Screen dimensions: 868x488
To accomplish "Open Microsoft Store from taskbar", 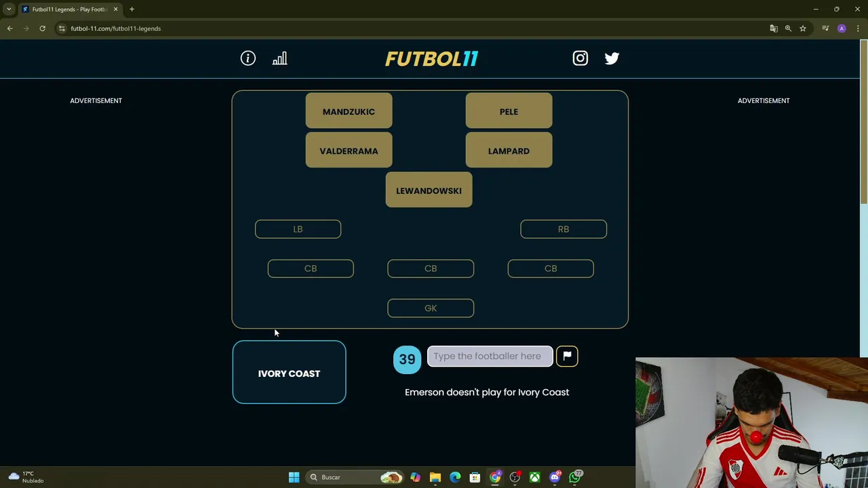I will (x=475, y=477).
